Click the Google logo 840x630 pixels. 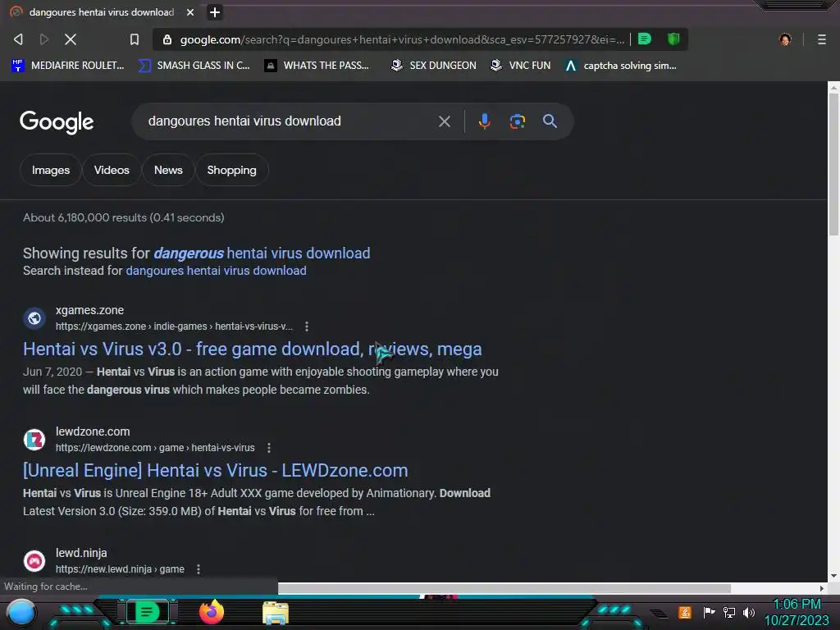pos(57,122)
